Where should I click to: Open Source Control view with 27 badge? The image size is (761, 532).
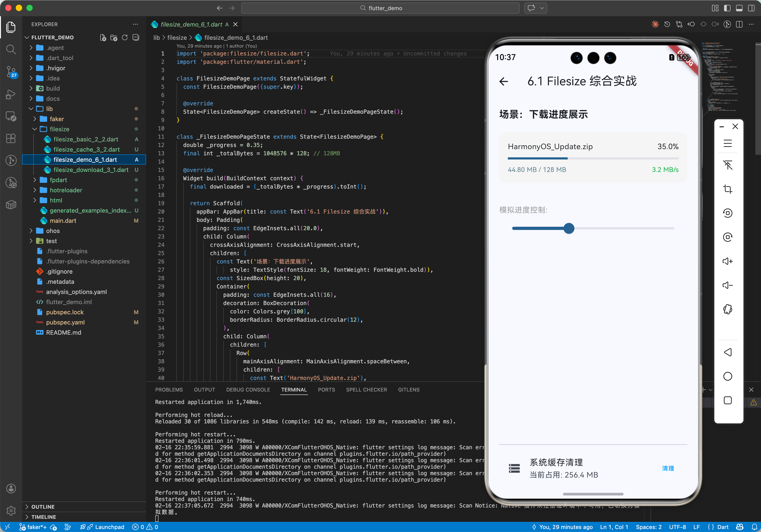click(x=11, y=72)
